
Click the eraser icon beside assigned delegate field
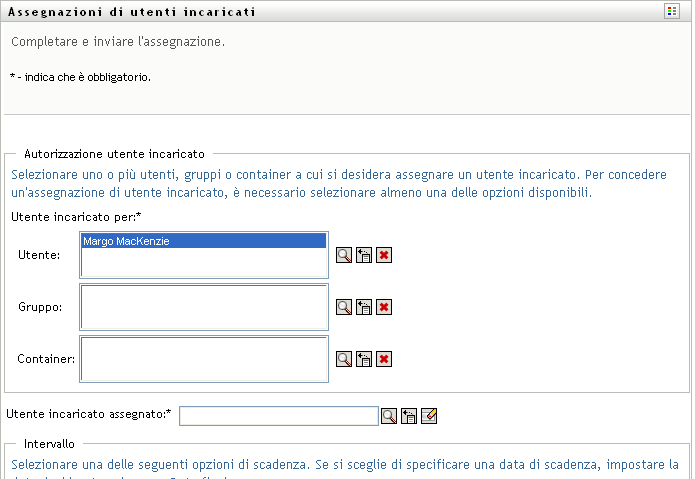430,416
